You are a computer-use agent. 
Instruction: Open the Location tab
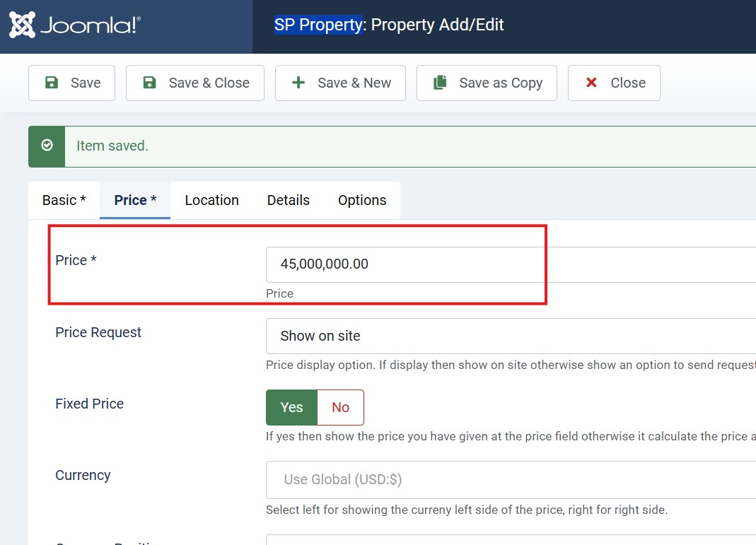[211, 200]
